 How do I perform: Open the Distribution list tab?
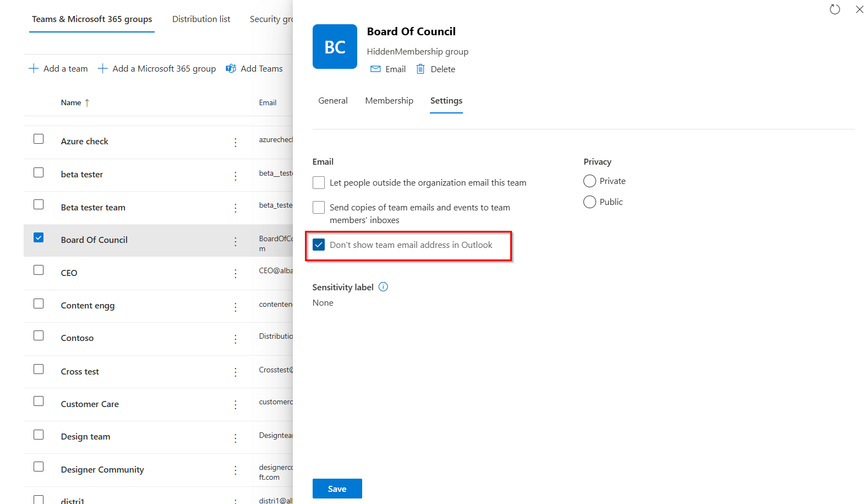pos(201,19)
